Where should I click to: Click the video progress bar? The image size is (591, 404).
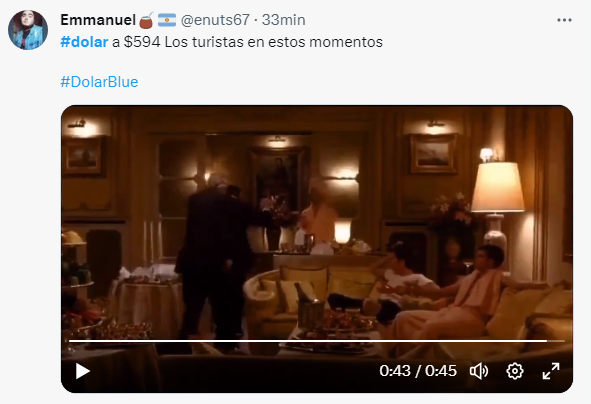(317, 341)
